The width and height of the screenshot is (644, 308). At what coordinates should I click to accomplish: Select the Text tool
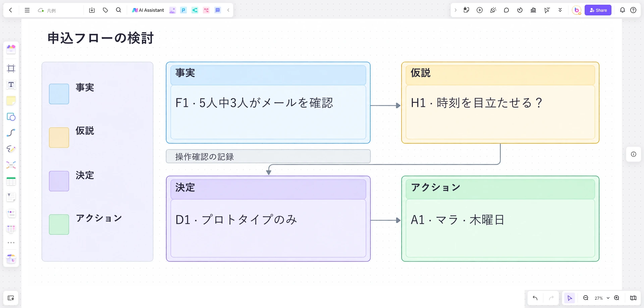[x=11, y=84]
